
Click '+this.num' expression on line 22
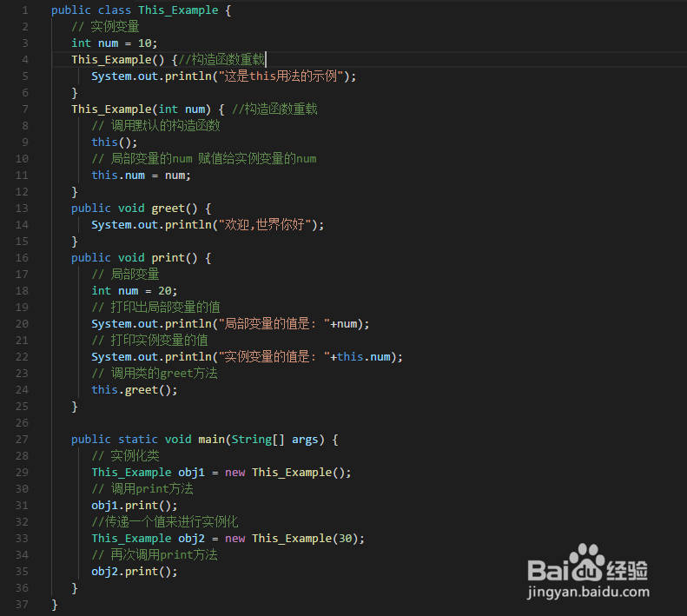coord(360,357)
